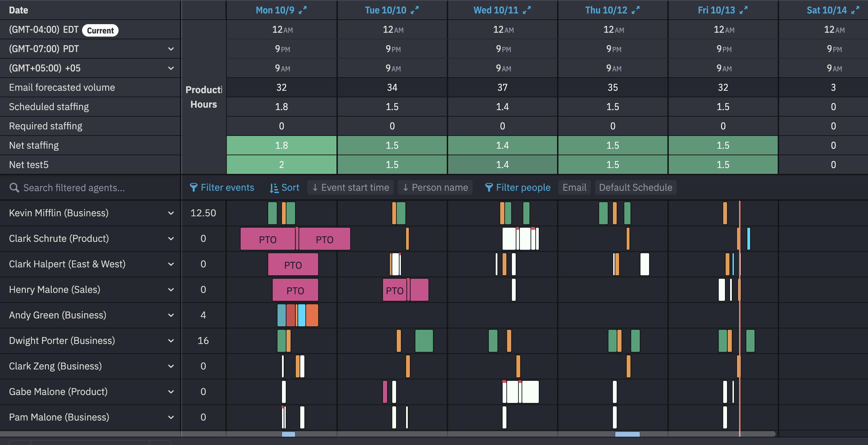868x445 pixels.
Task: Click the Sort icon in toolbar
Action: click(274, 188)
